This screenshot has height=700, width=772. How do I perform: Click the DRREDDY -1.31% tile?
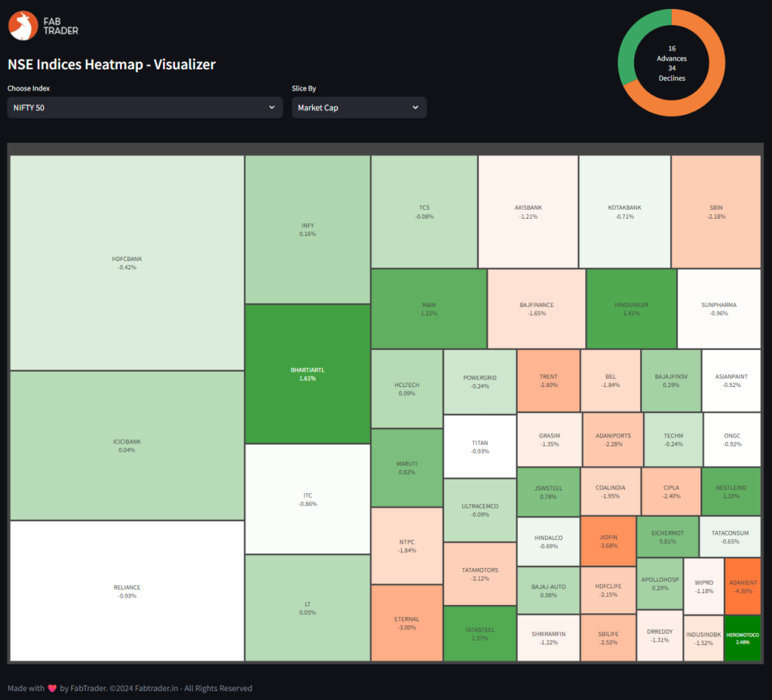(660, 635)
